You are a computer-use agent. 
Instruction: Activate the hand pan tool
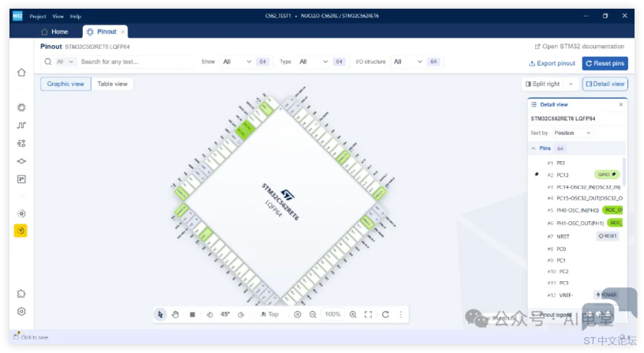pos(175,314)
